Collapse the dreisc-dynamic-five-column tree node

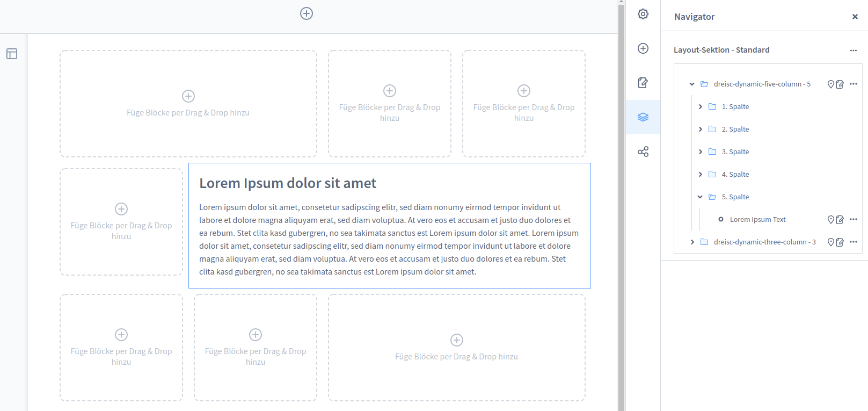[692, 84]
